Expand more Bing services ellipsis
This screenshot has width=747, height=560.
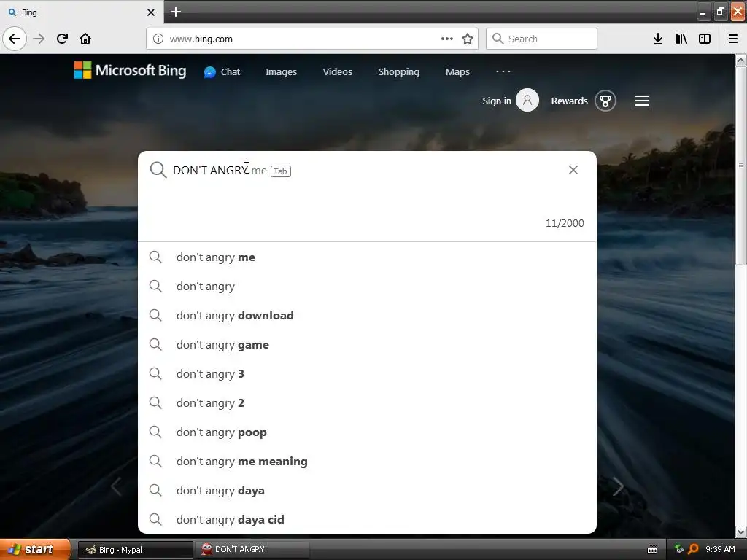coord(503,71)
